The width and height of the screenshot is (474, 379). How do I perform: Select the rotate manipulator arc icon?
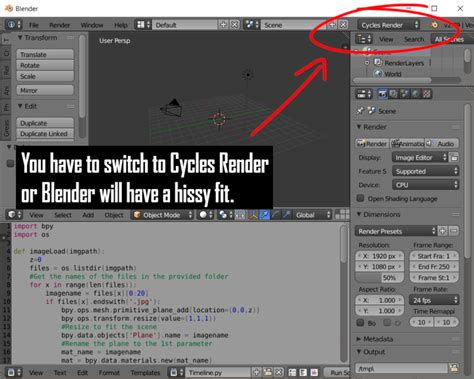click(275, 215)
